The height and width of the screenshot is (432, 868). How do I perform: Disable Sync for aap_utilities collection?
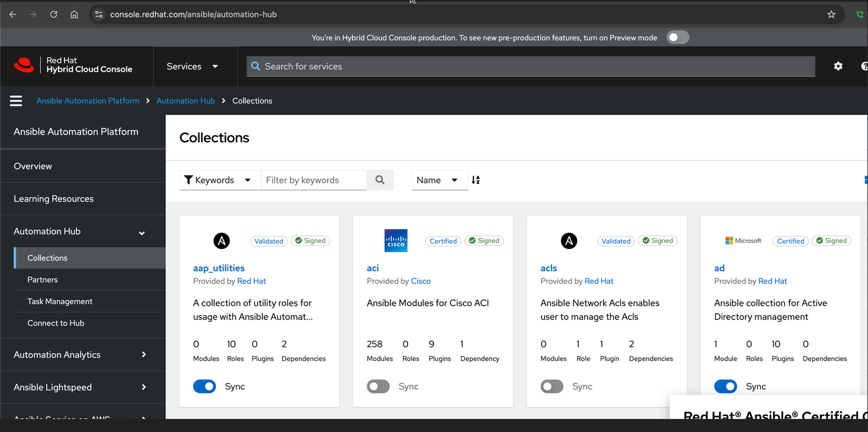(x=204, y=386)
